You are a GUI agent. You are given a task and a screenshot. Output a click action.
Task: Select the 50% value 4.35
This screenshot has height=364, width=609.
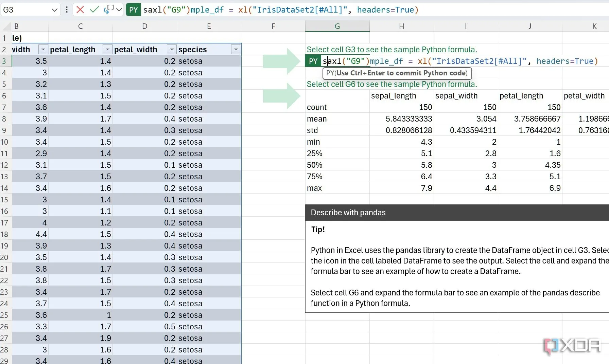(530, 165)
